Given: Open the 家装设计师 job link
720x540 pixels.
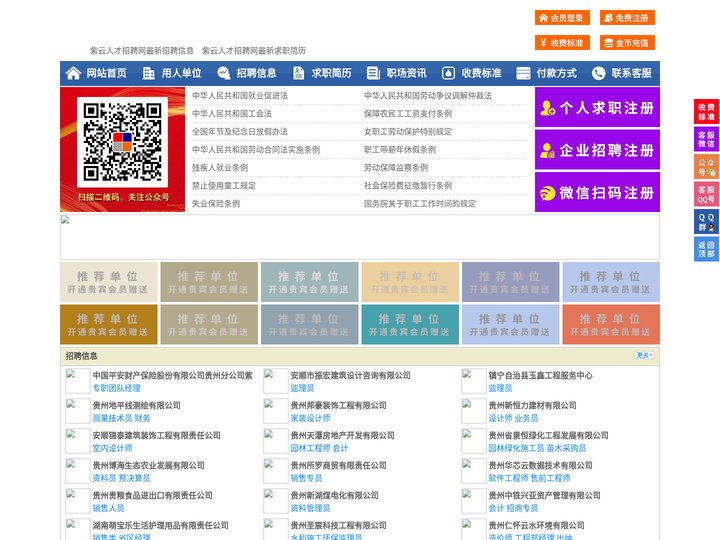Looking at the screenshot, I should 310,418.
